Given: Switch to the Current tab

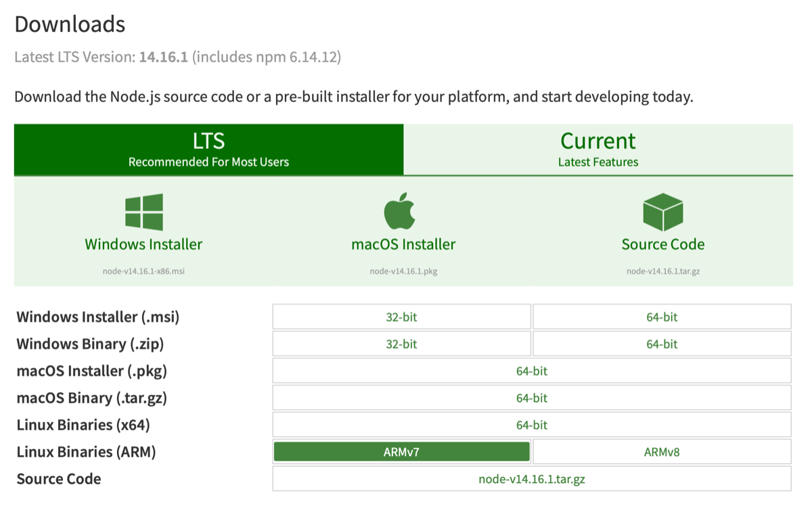Looking at the screenshot, I should point(598,149).
